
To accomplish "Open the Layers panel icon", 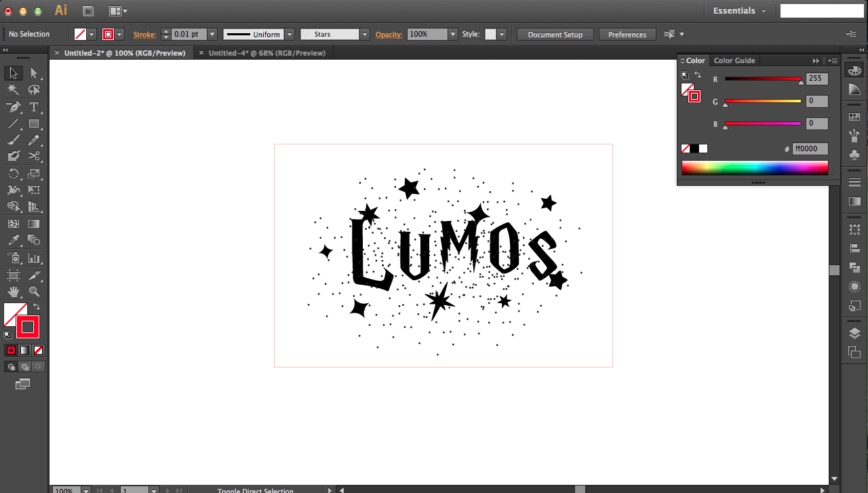I will (854, 333).
